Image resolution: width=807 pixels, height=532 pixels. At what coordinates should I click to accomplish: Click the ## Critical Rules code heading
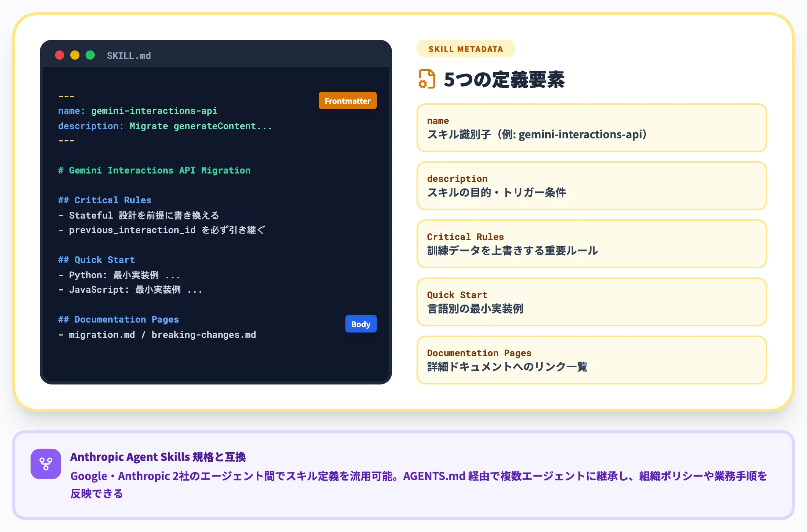(x=105, y=200)
